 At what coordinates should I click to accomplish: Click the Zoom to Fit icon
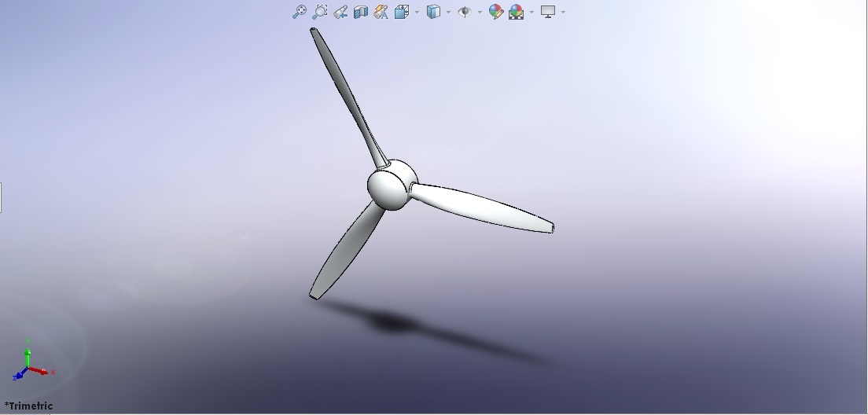coord(299,12)
